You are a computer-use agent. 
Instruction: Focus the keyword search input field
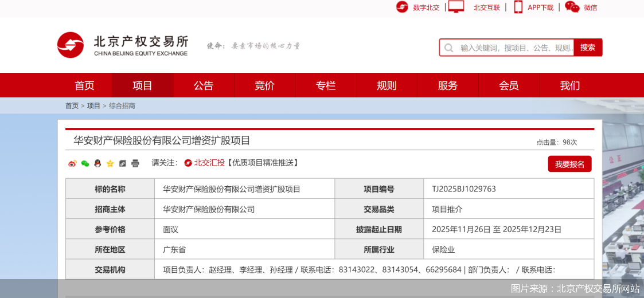point(515,48)
